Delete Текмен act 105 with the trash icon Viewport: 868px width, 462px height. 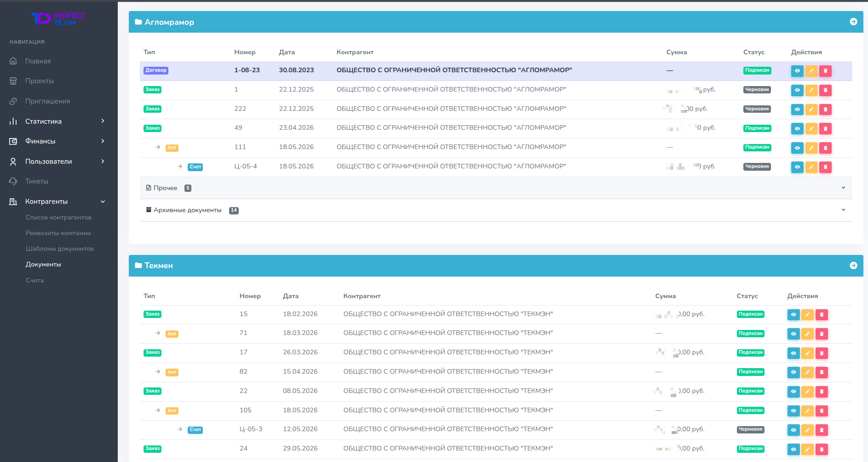coord(822,411)
